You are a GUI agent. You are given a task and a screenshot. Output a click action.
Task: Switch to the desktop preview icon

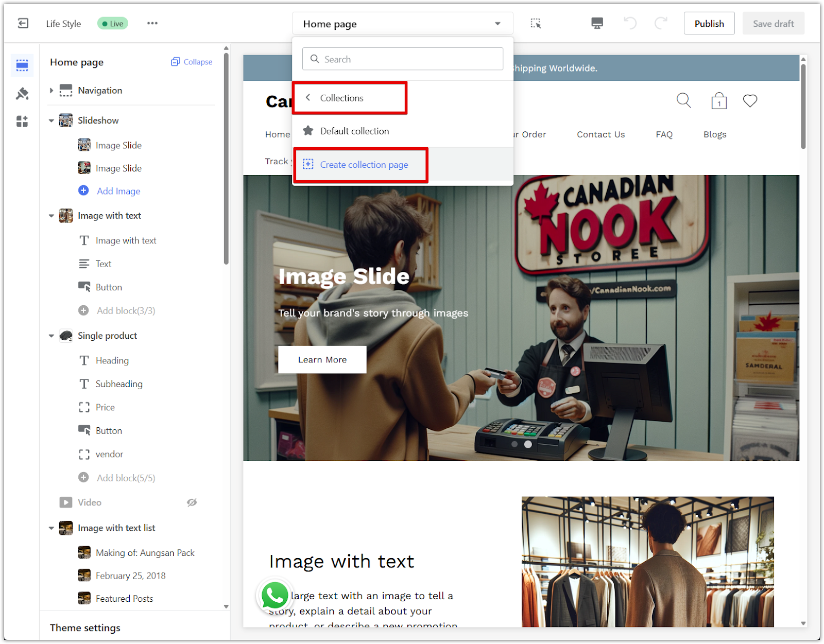597,23
